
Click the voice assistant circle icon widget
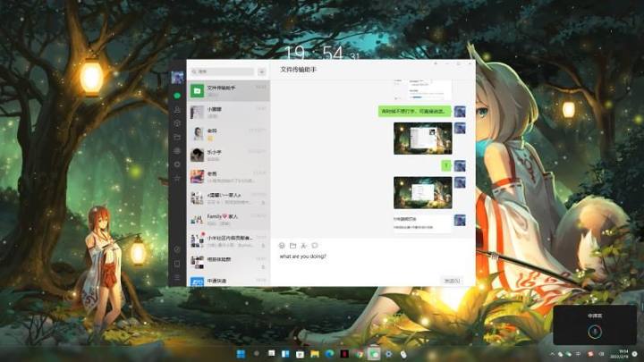pos(595,332)
